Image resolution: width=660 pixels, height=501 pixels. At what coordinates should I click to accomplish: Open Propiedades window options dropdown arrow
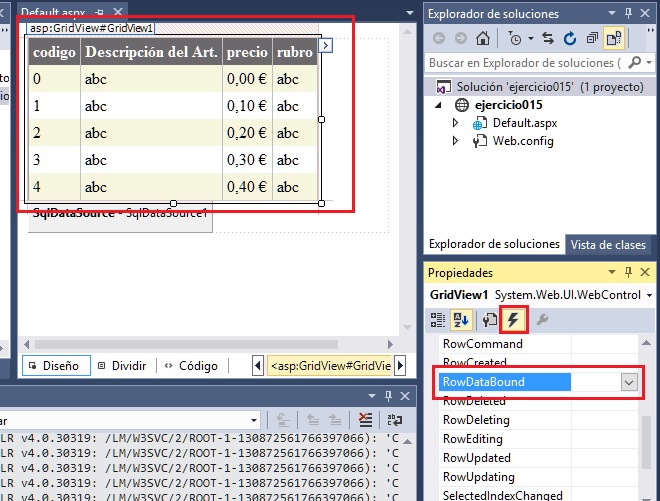pos(612,272)
